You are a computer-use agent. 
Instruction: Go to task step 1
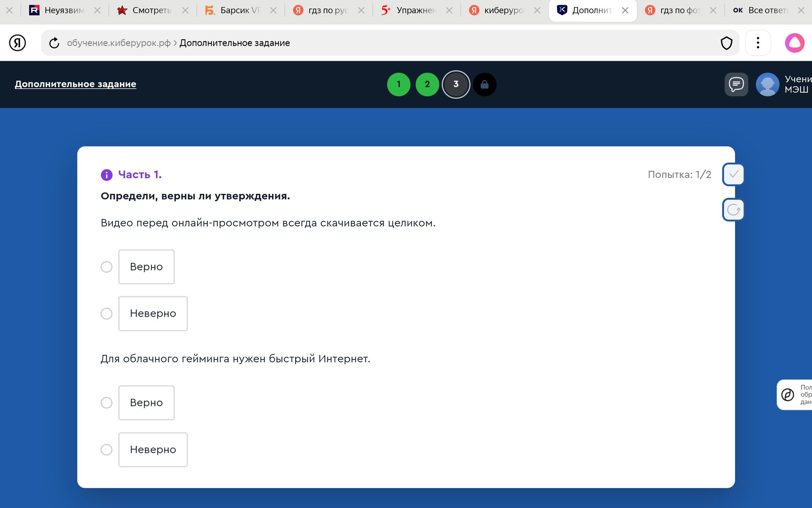(x=399, y=84)
